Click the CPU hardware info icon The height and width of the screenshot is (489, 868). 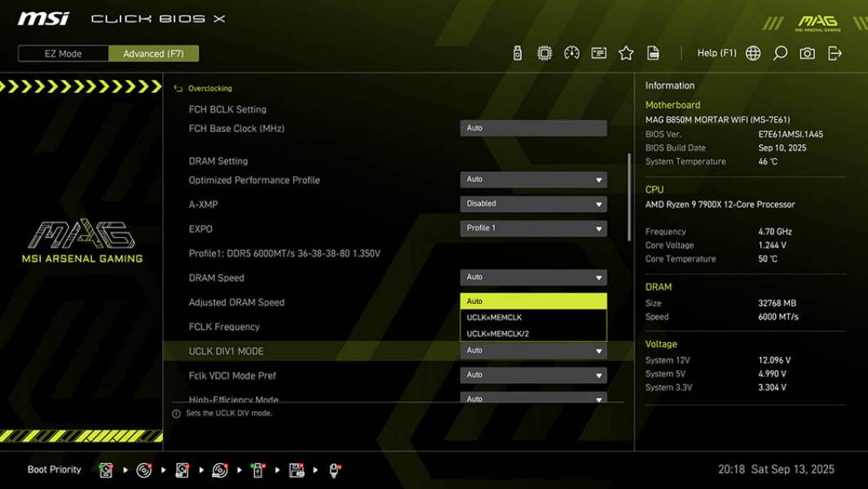point(543,52)
